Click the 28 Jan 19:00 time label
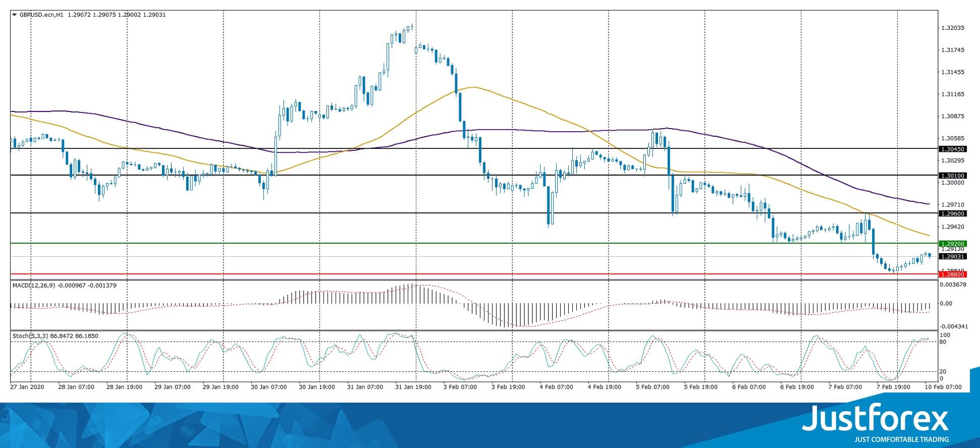The height and width of the screenshot is (448, 980). tap(124, 387)
